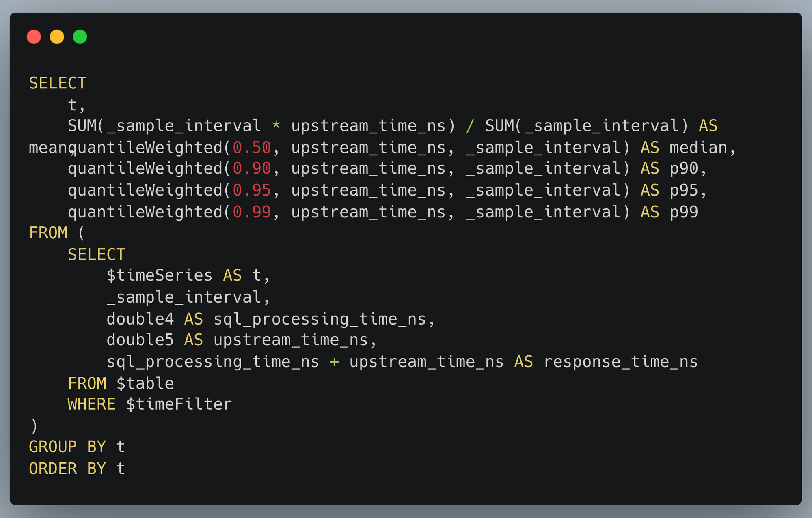Click the WHERE keyword
Image resolution: width=812 pixels, height=518 pixels.
point(92,404)
